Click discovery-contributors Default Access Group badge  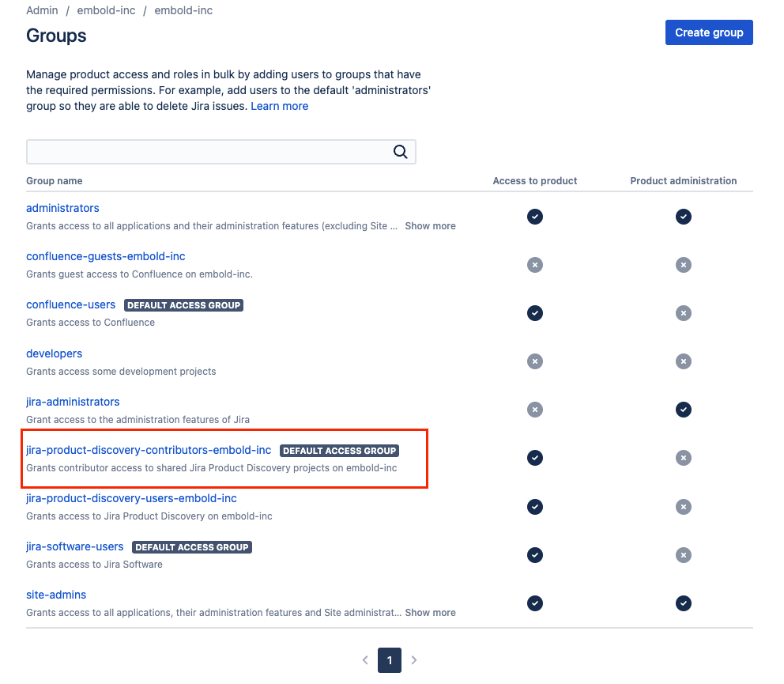pyautogui.click(x=339, y=451)
